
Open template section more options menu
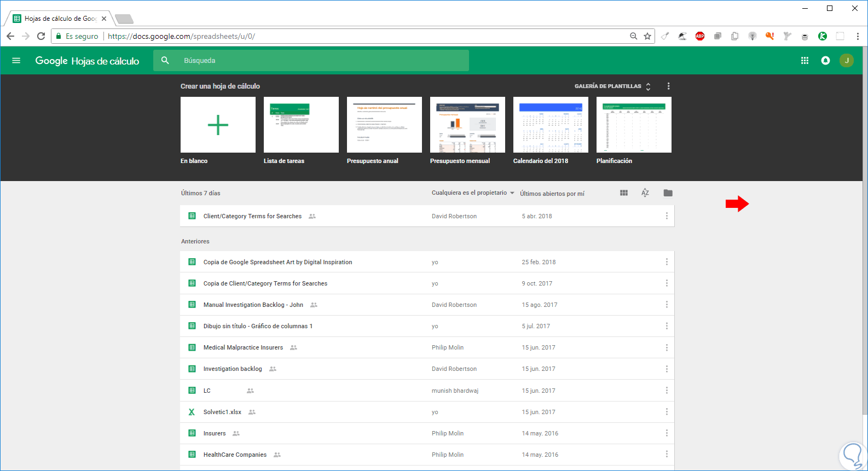click(668, 86)
